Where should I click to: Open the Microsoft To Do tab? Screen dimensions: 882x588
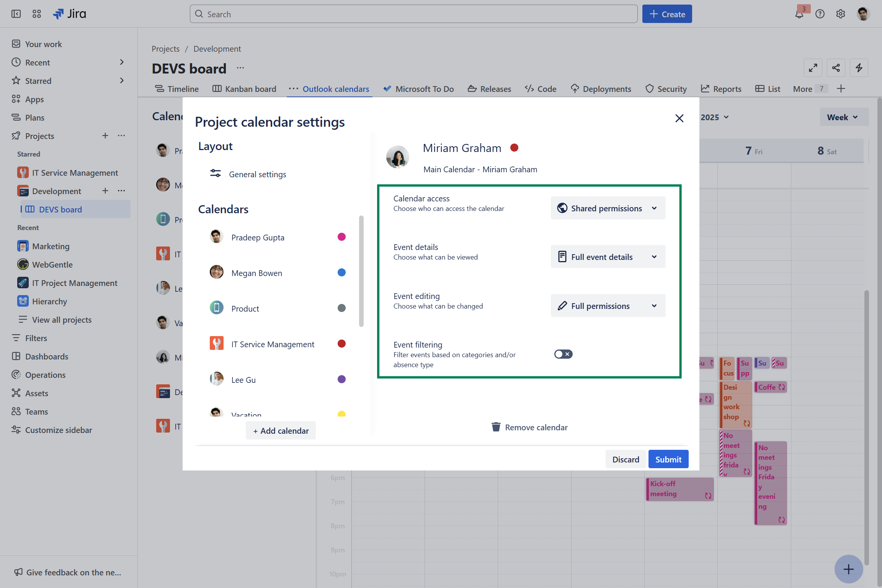coord(418,89)
